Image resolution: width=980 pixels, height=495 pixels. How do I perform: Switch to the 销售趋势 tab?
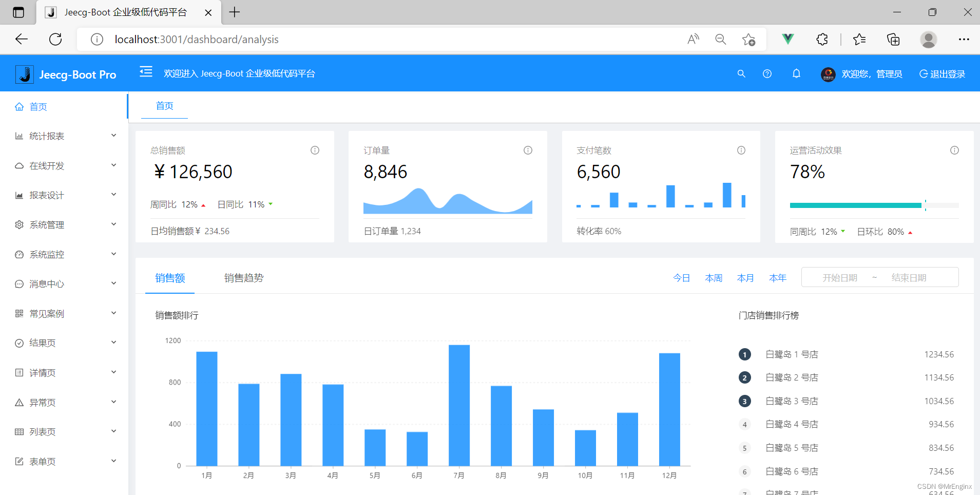coord(244,278)
